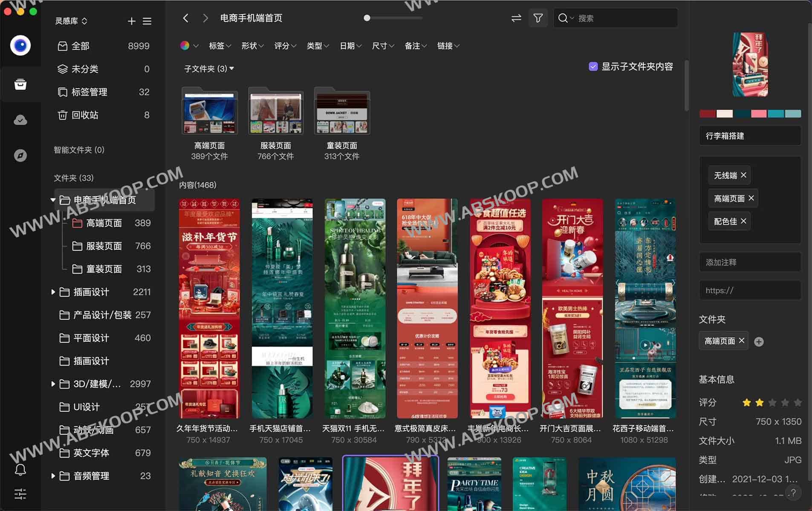Select the teal color swatch in the right panel
This screenshot has width=812, height=511.
777,114
